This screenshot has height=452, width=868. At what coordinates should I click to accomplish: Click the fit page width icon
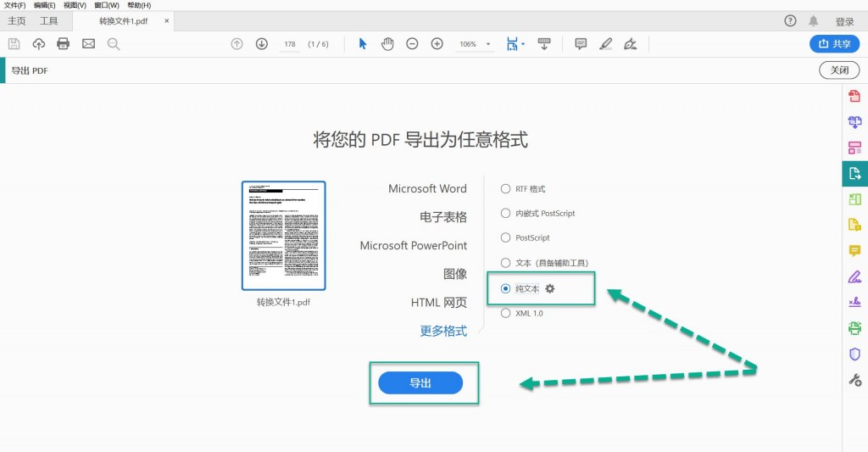pos(512,44)
